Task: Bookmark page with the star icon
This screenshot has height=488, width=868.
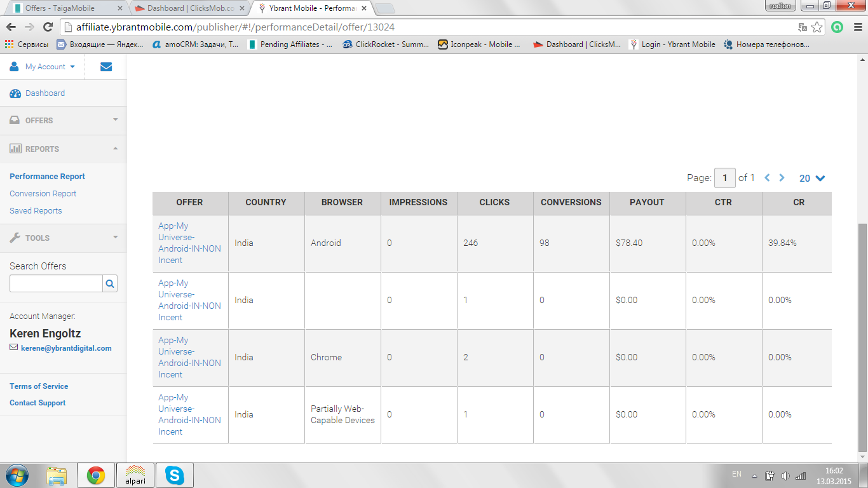Action: [817, 27]
